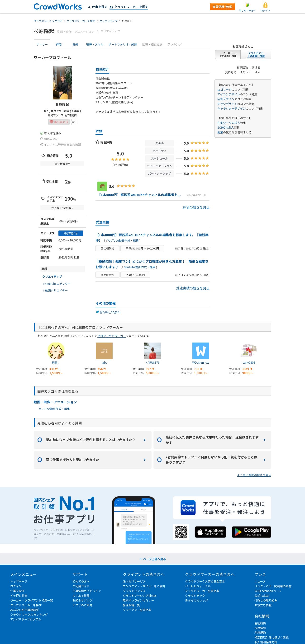
Task: Open 受注実績の続きを見る link
Action: 193,288
